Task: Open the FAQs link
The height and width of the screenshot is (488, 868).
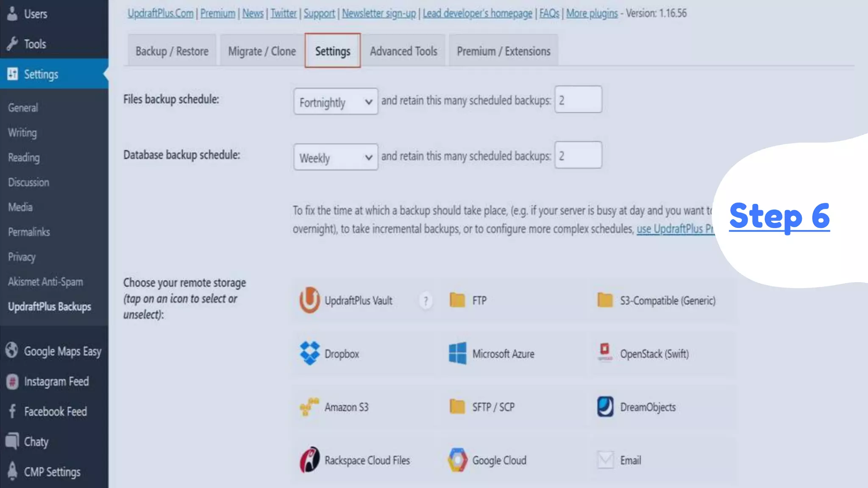Action: click(x=549, y=13)
